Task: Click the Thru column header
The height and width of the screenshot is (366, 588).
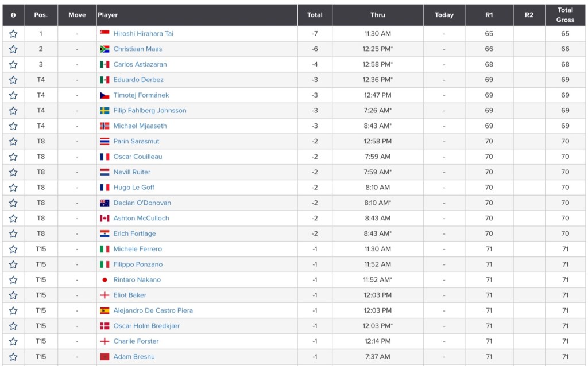Action: (377, 15)
